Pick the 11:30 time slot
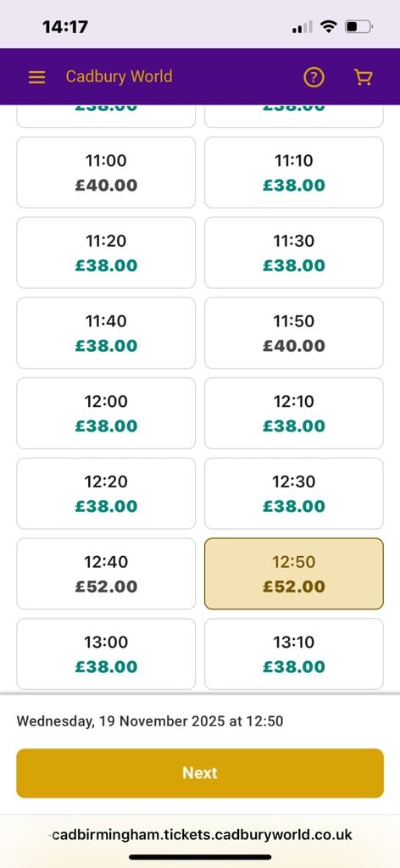The width and height of the screenshot is (400, 868). (294, 253)
